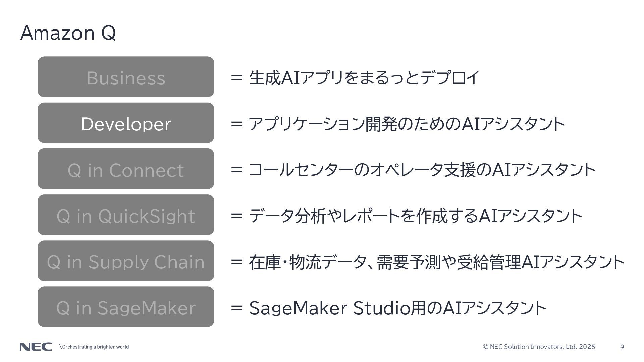Click the page number 9
Image resolution: width=644 pixels, height=362 pixels.
[622, 347]
